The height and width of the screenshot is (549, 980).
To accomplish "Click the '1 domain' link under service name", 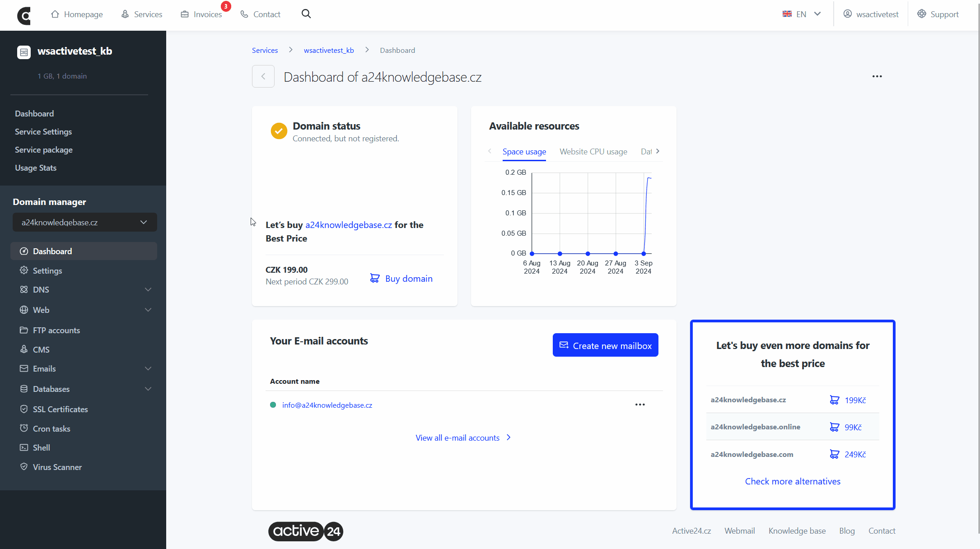I will [71, 76].
